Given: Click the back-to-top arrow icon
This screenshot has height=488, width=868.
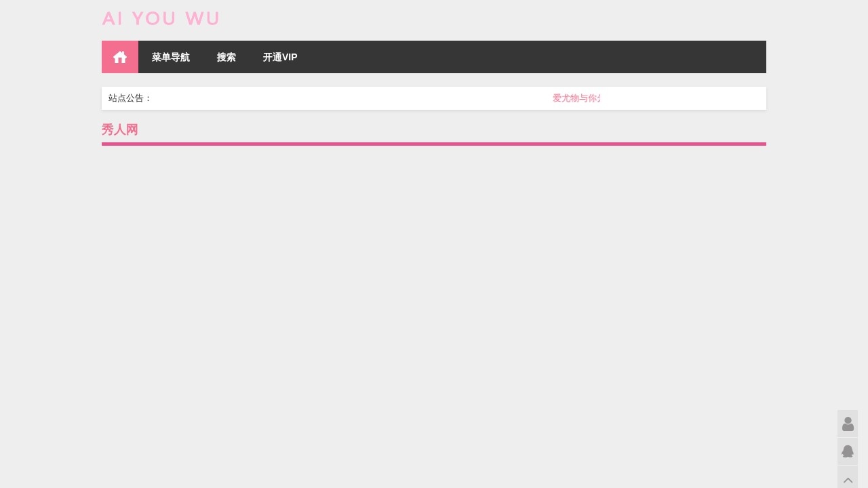Looking at the screenshot, I should click(x=848, y=479).
